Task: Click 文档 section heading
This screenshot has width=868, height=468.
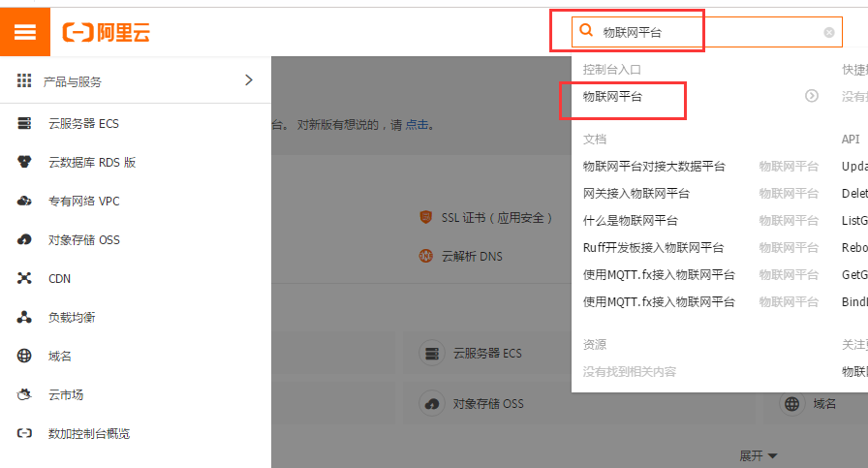Action: coord(595,139)
